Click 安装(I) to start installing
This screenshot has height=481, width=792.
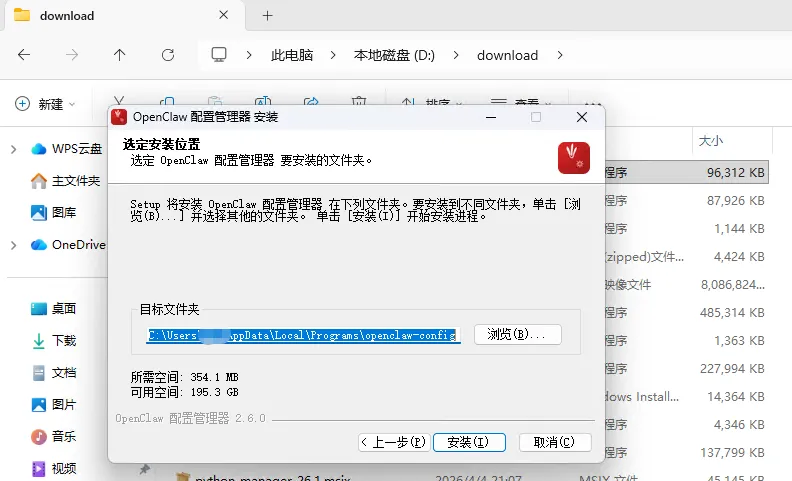(469, 442)
